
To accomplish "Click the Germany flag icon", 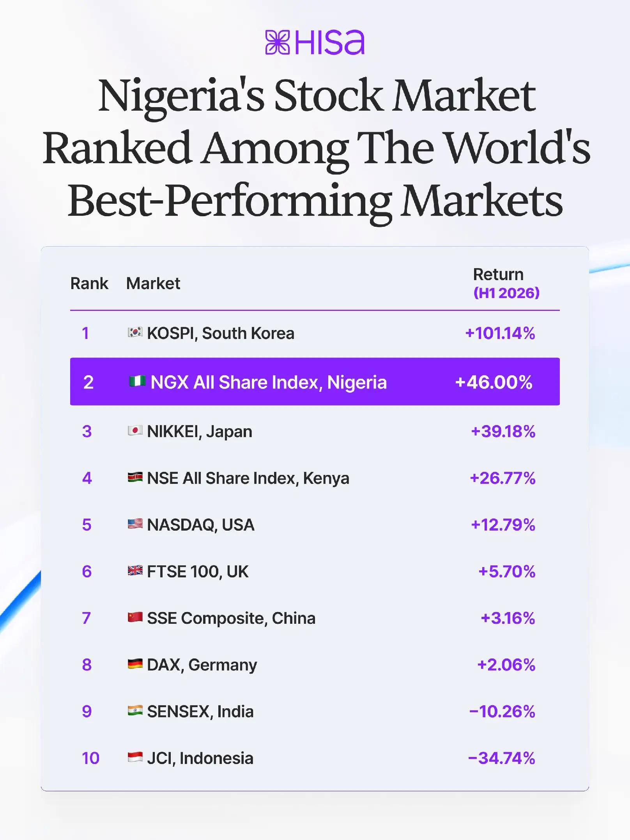I will click(135, 664).
